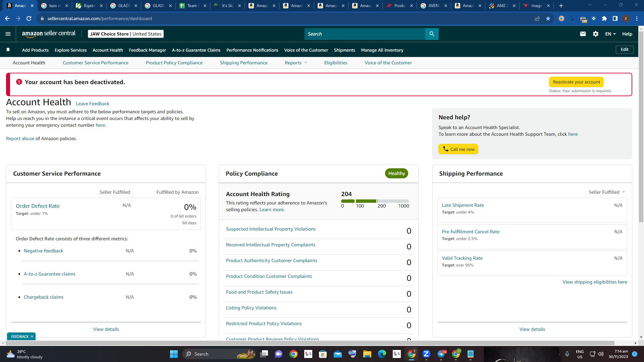Open File Explorer from taskbar

tap(367, 354)
